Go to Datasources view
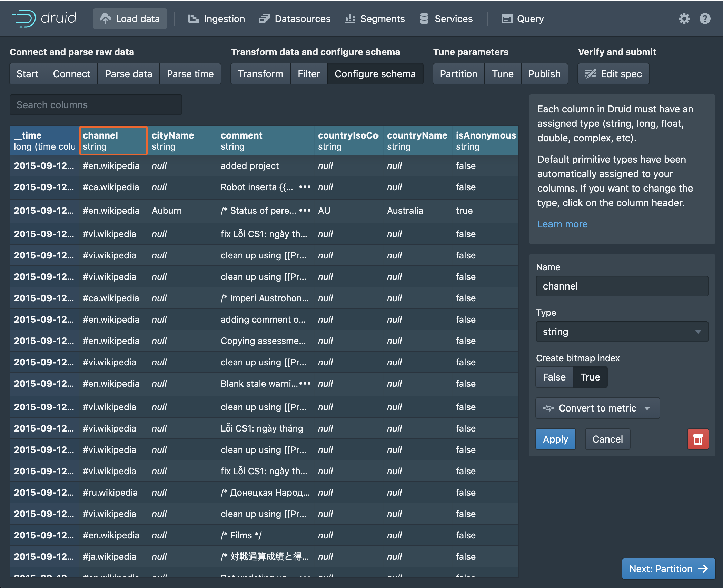 point(295,19)
